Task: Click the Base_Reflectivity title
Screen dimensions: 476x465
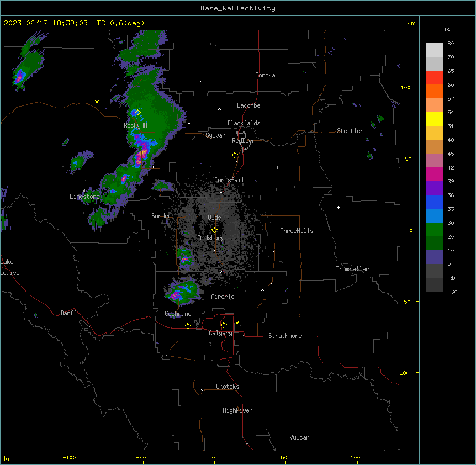Action: point(238,8)
